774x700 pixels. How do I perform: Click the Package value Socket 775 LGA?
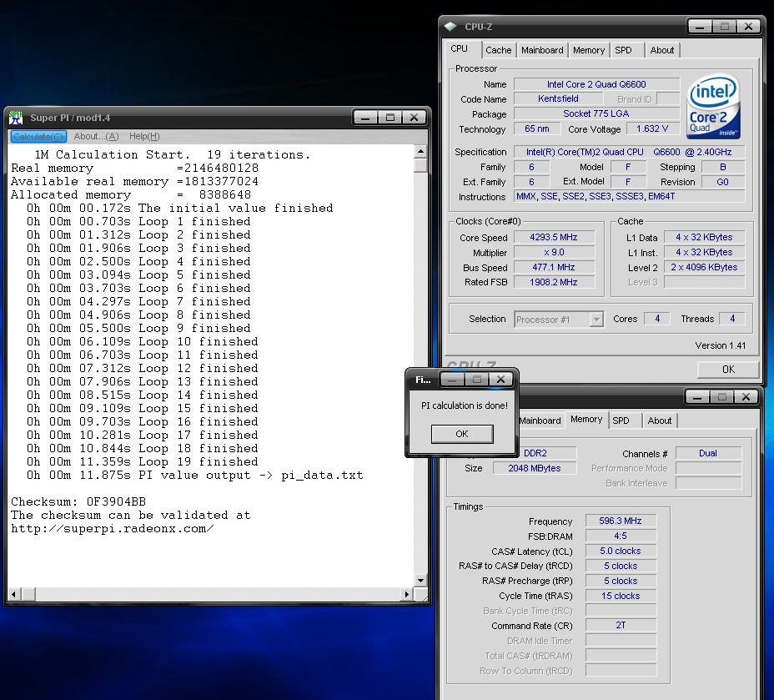[596, 113]
